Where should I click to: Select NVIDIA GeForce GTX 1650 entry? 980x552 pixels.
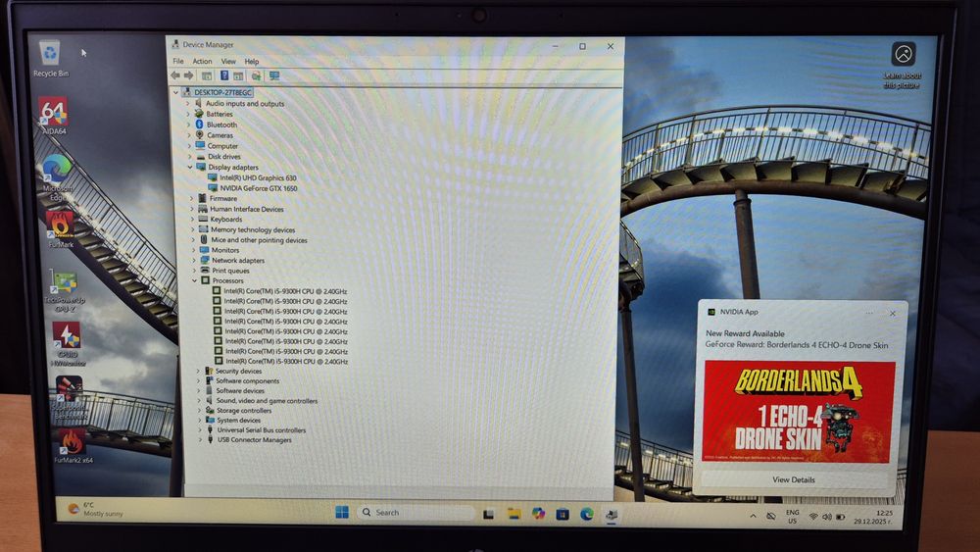click(x=258, y=188)
